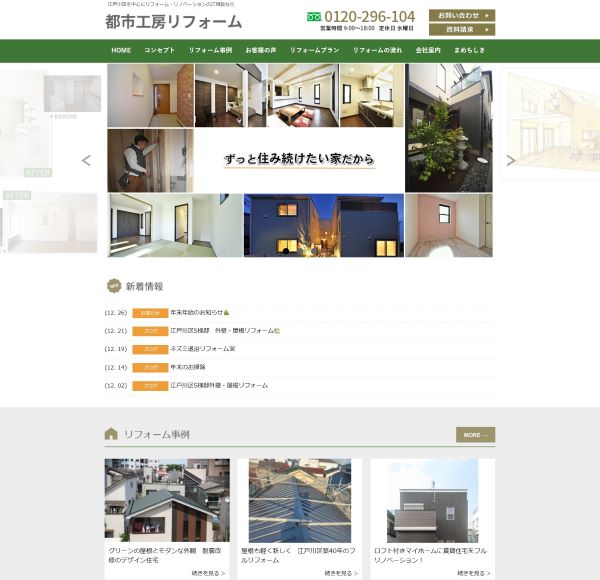Screen dimensions: 600x580
Task: Open the お客様の声 menu item
Action: [261, 50]
